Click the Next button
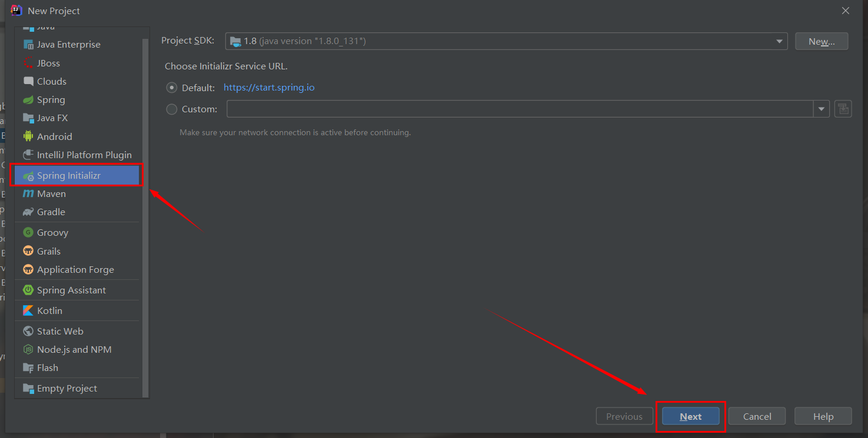Image resolution: width=868 pixels, height=438 pixels. [691, 416]
